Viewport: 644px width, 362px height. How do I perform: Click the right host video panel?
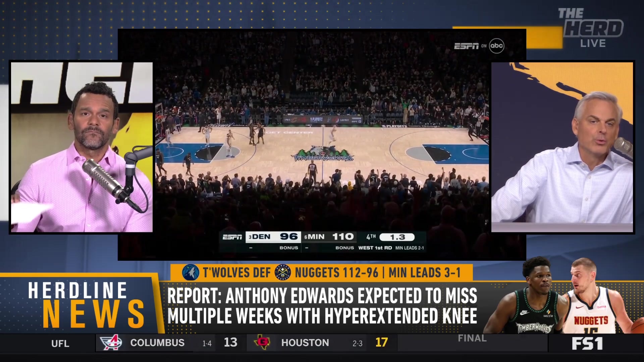click(562, 147)
